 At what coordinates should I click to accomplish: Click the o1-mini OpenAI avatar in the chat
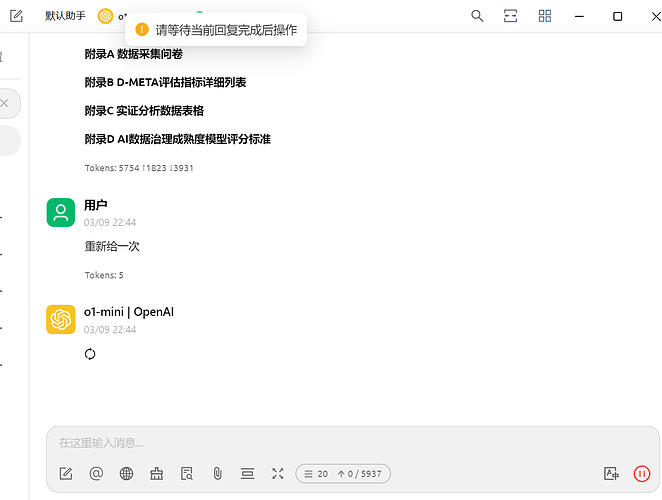pos(61,320)
